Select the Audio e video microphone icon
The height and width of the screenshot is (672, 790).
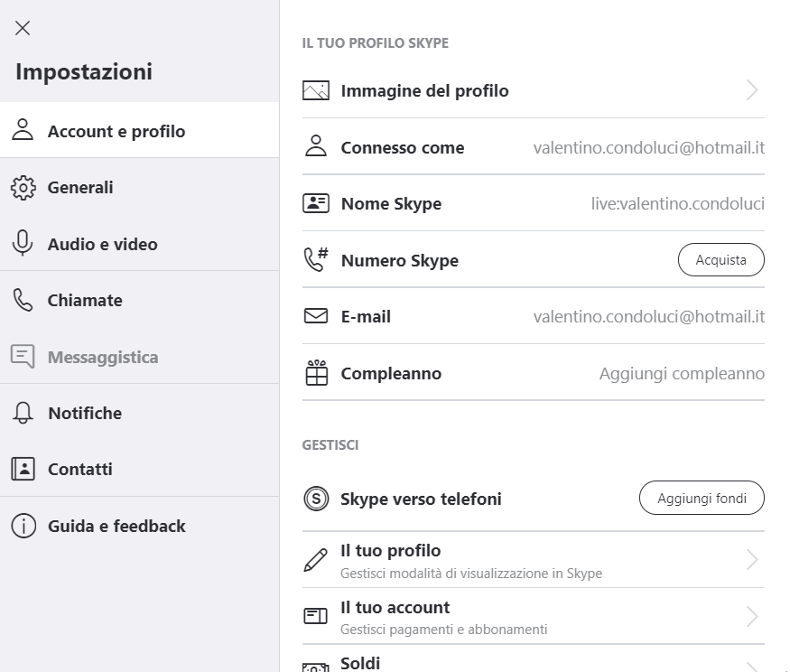pyautogui.click(x=23, y=243)
